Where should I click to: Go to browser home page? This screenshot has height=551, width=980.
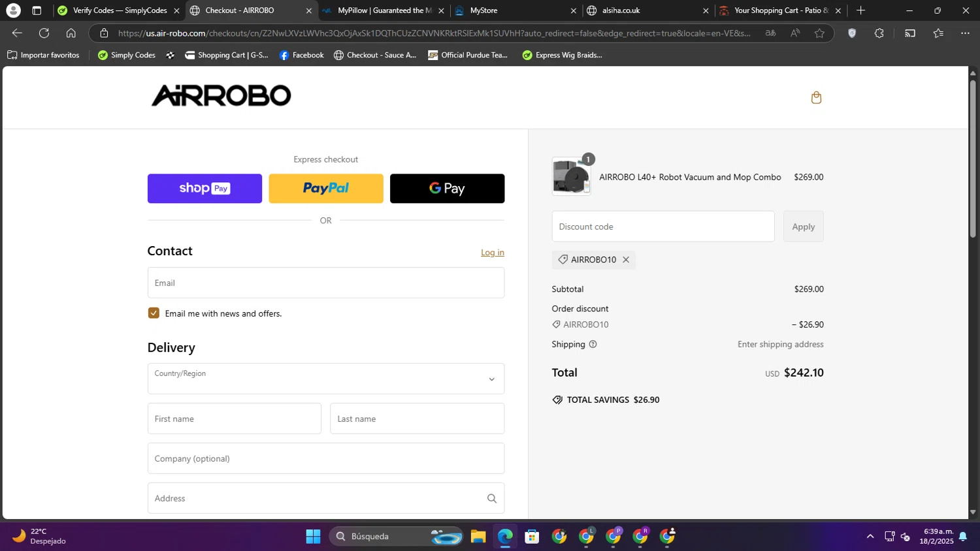(x=71, y=33)
